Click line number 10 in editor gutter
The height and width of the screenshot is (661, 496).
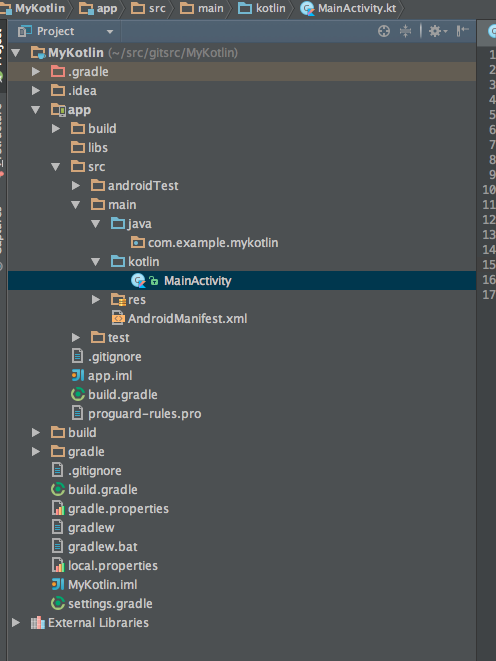click(x=489, y=190)
